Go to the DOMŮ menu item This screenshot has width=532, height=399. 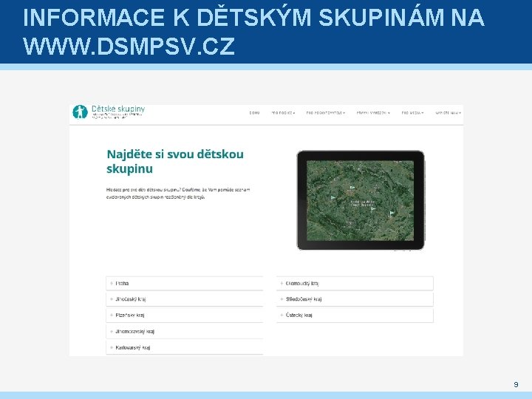point(254,113)
